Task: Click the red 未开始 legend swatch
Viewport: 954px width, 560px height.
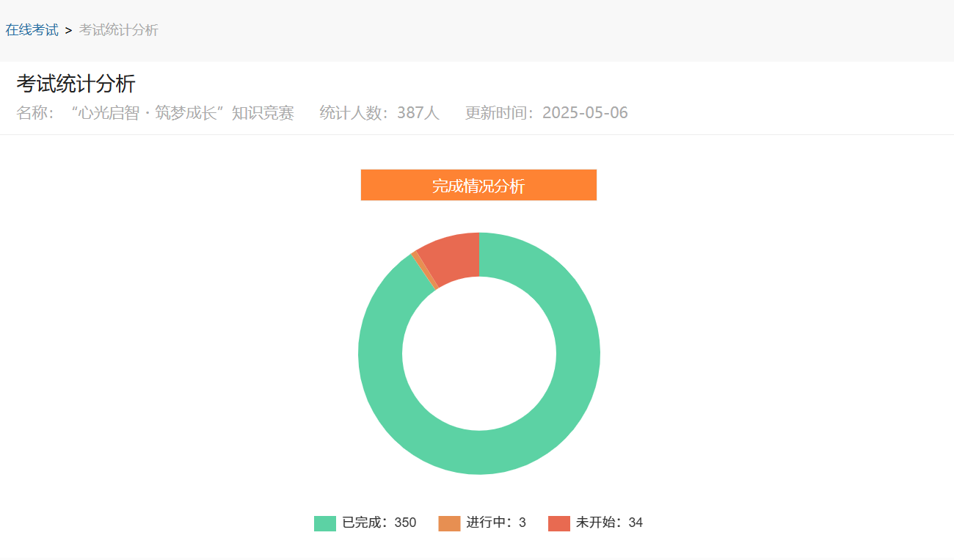Action: [x=558, y=523]
